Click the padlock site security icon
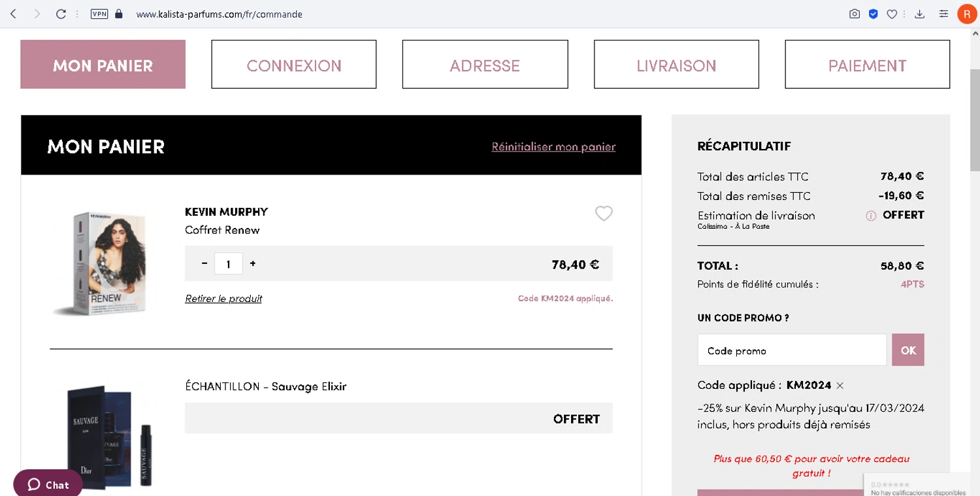Screen dimensions: 980x496 click(119, 14)
